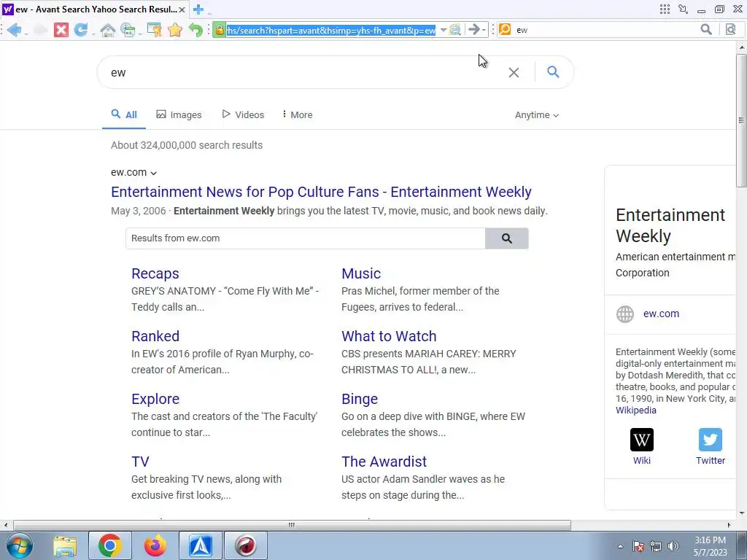Open dropdown arrow beside new tab button
The width and height of the screenshot is (747, 560).
pyautogui.click(x=209, y=12)
